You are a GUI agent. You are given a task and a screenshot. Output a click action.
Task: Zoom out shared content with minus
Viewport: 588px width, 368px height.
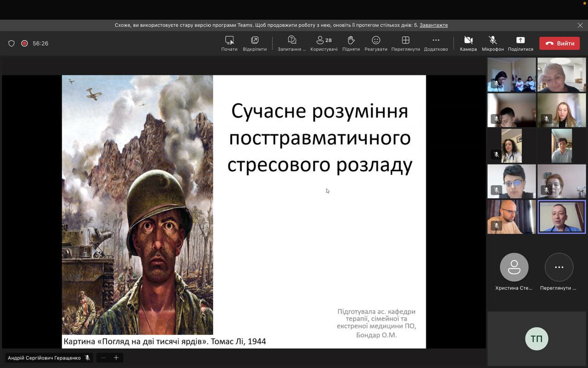coord(103,357)
